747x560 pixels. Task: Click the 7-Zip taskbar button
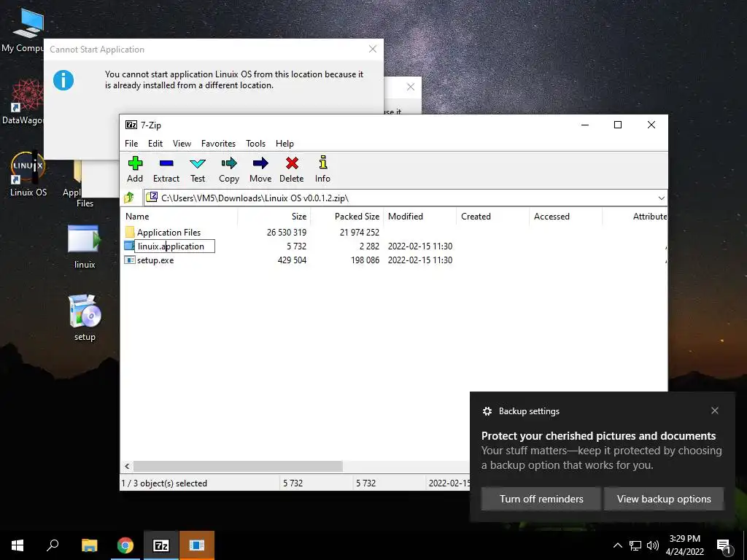point(161,545)
